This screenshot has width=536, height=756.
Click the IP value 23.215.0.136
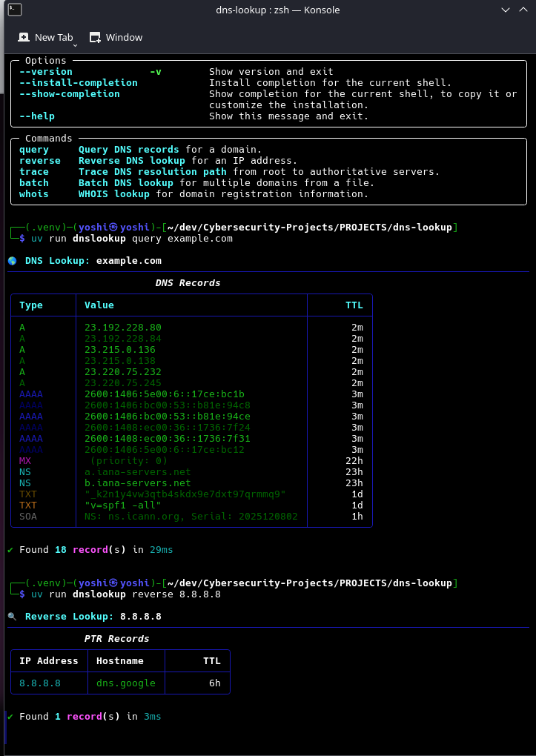[119, 350]
